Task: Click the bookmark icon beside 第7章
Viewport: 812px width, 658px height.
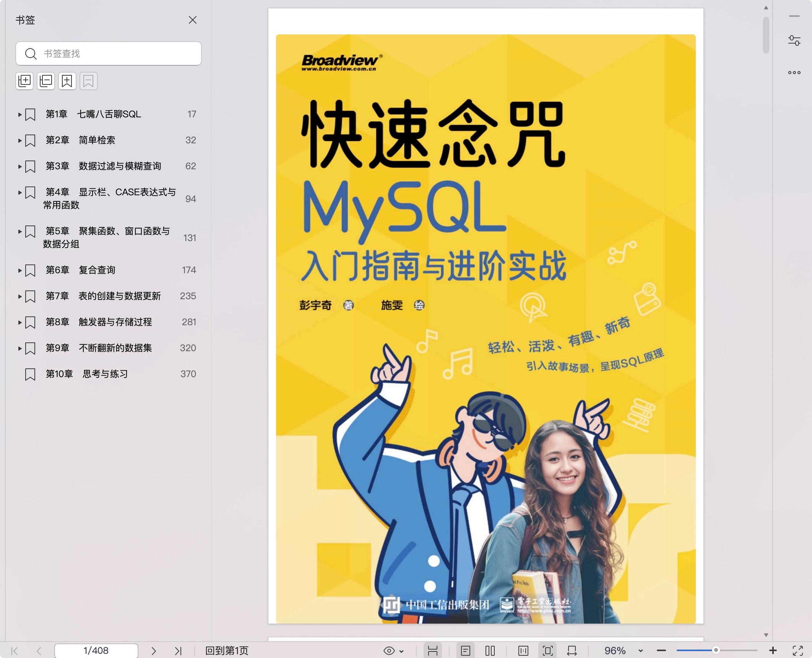Action: (x=30, y=297)
